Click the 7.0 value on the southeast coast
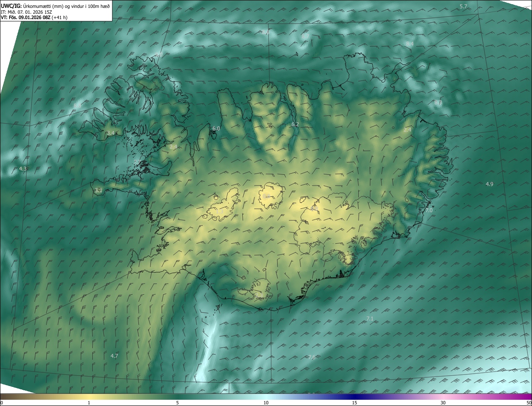 click(x=429, y=210)
